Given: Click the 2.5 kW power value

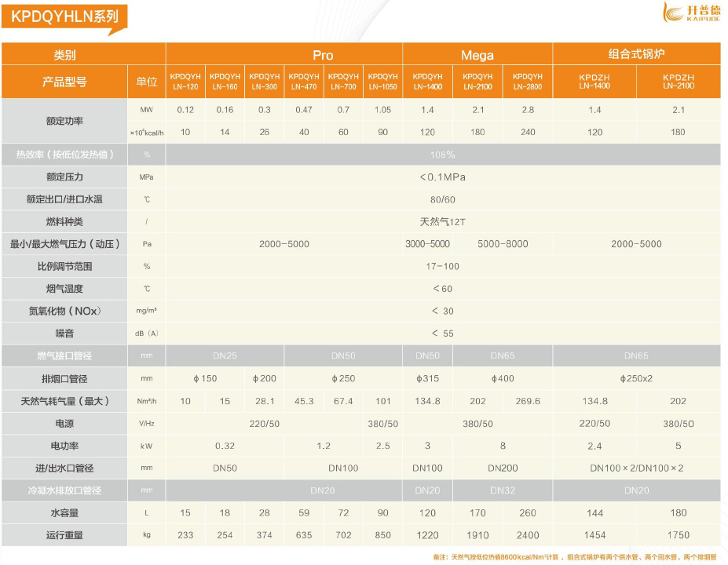Looking at the screenshot, I should pyautogui.click(x=382, y=446).
